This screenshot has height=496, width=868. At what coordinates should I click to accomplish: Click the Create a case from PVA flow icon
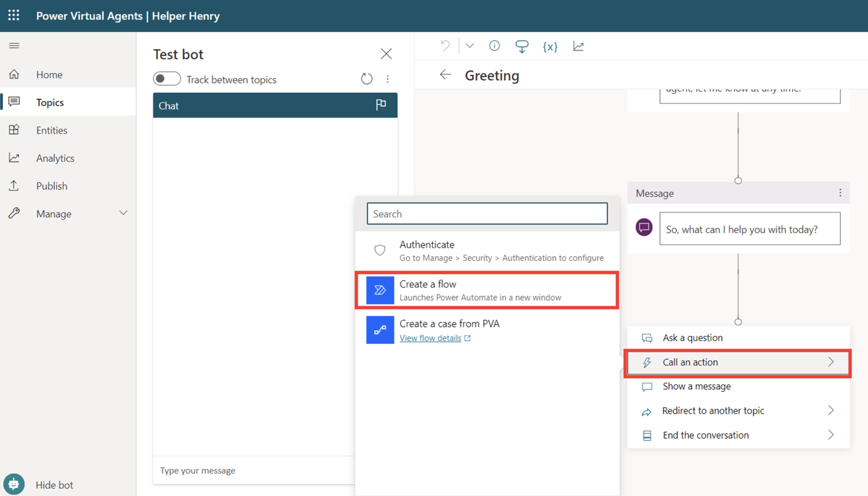pos(380,330)
